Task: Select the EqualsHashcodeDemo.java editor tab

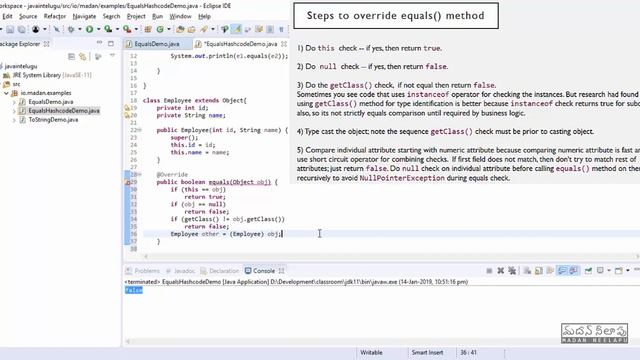Action: coord(241,44)
